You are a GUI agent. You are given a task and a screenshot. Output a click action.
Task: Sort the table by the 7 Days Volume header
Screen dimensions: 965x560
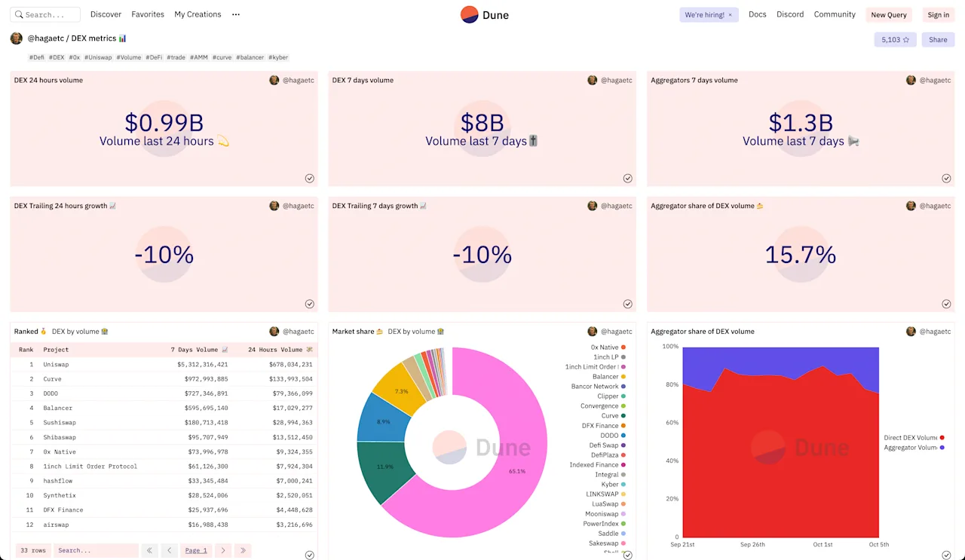pyautogui.click(x=199, y=350)
